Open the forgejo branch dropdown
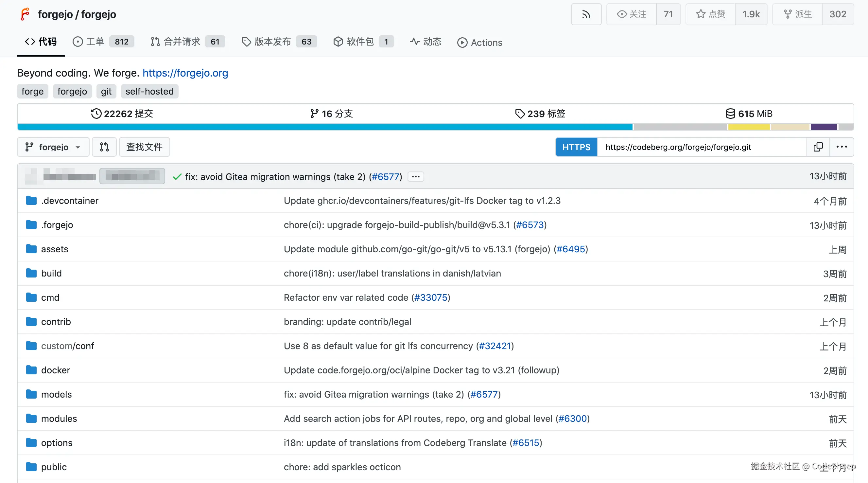 coord(53,147)
